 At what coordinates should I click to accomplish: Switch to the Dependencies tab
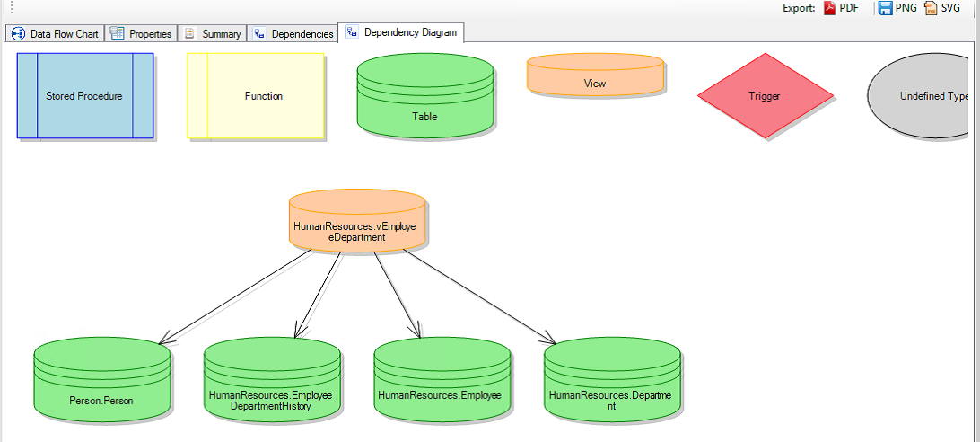[293, 34]
